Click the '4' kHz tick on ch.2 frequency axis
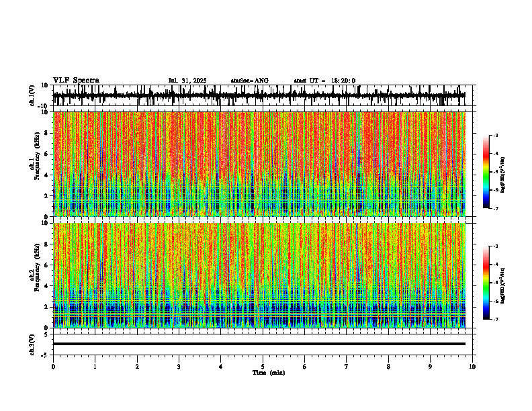 tap(46, 286)
